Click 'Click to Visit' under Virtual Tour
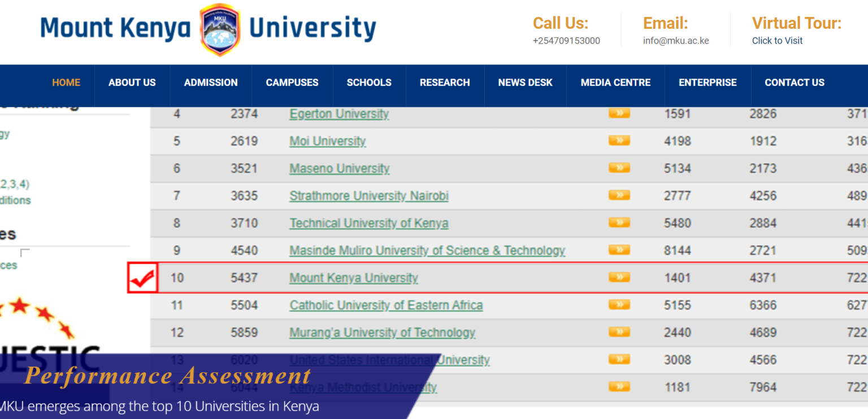Viewport: 868px width, 419px height. click(x=777, y=40)
